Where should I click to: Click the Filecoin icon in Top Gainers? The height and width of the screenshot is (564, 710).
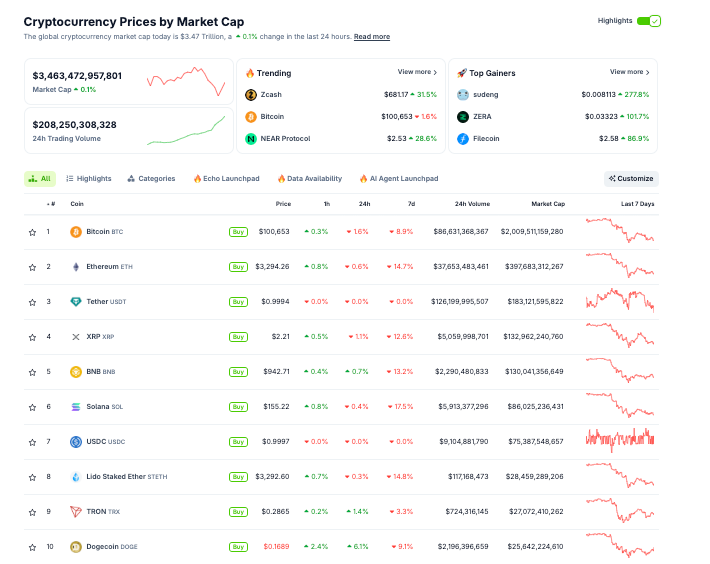[463, 138]
